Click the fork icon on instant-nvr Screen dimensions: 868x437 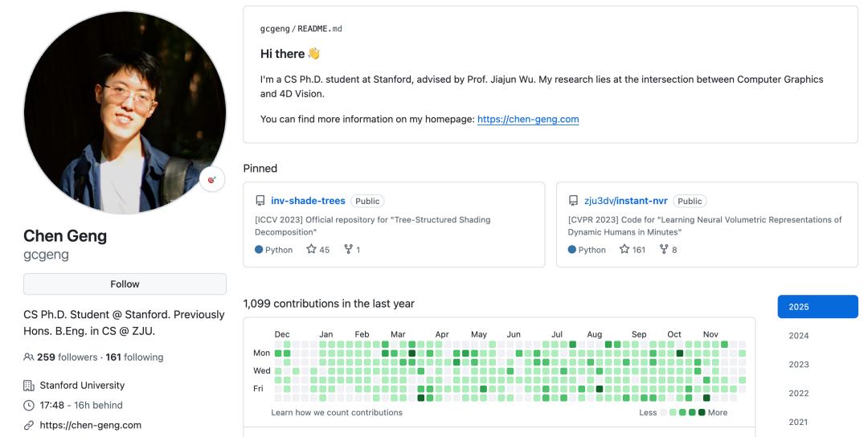click(664, 250)
